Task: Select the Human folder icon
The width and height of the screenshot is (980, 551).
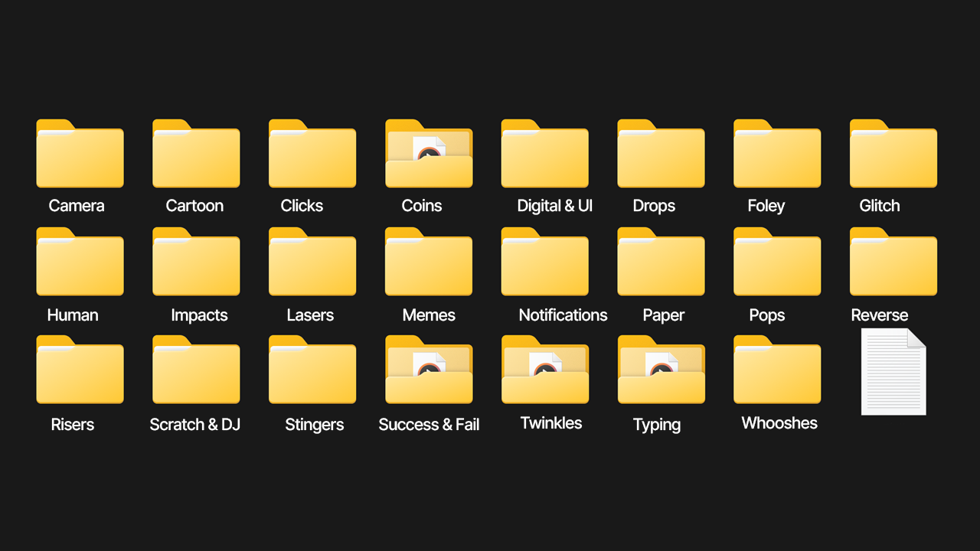Action: 80,262
